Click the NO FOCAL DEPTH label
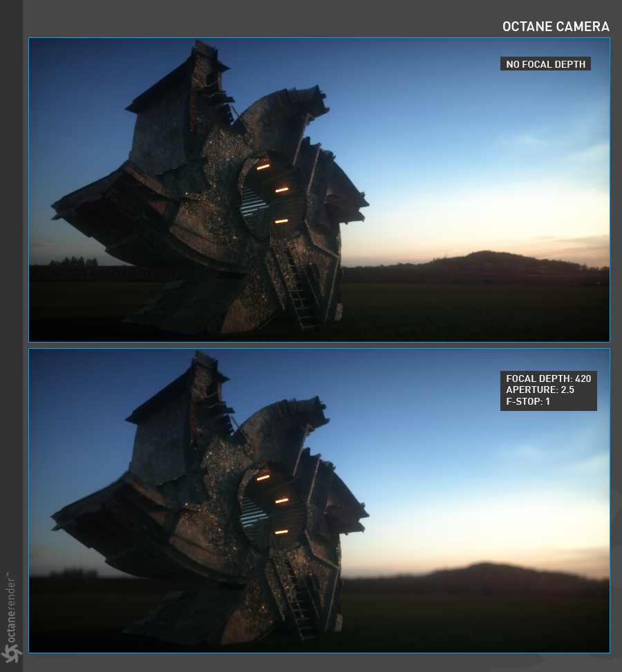Screen dimensions: 622x672 tap(545, 64)
